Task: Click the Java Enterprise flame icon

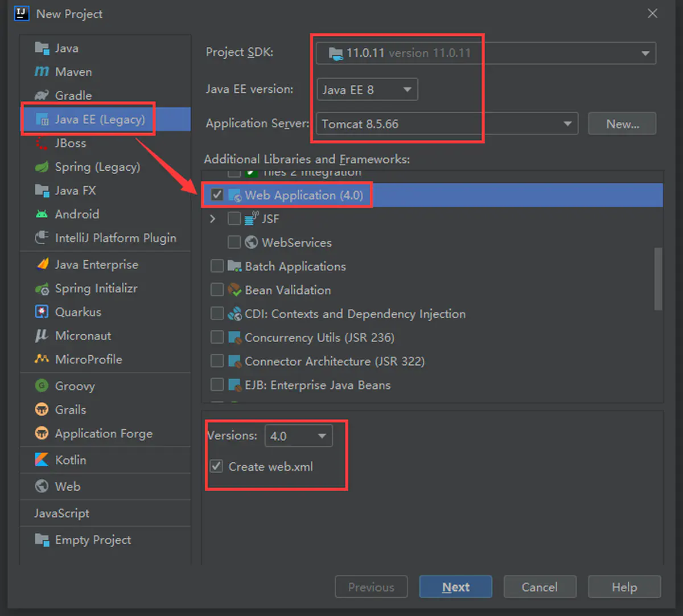Action: [42, 264]
